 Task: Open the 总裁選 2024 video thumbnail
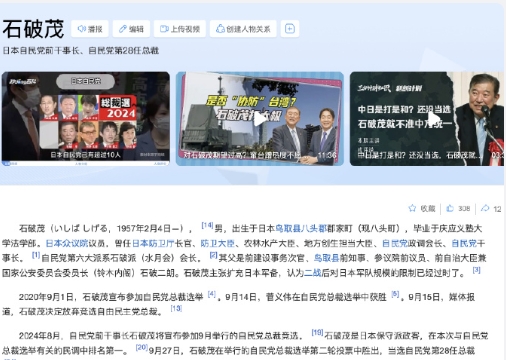[x=86, y=119]
